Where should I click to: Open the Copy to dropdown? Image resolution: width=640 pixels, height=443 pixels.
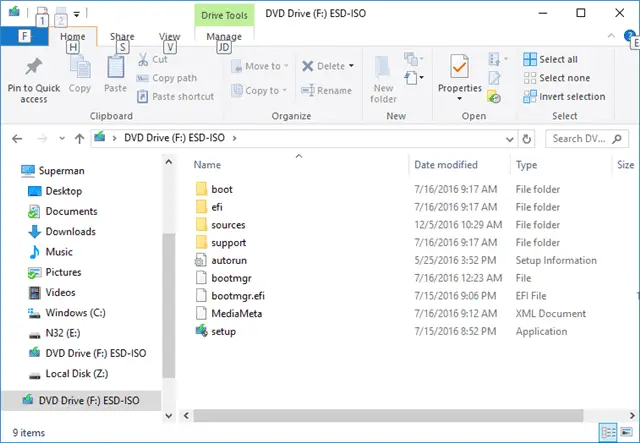259,91
